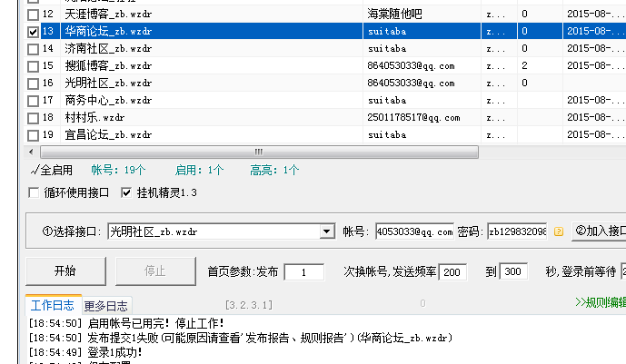Click the yellow icon beside the password field
The width and height of the screenshot is (626, 364).
point(559,231)
